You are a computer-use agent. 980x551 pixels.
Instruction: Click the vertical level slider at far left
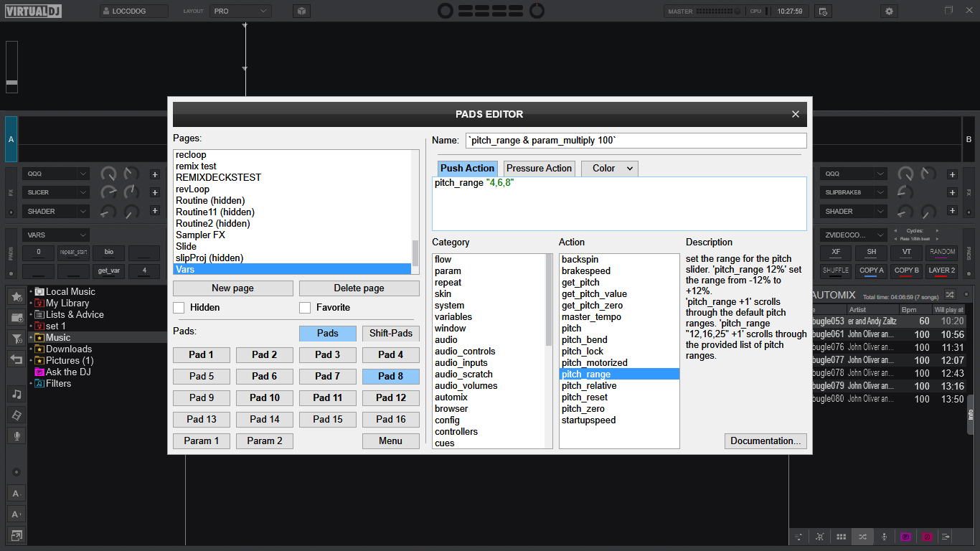pos(11,67)
